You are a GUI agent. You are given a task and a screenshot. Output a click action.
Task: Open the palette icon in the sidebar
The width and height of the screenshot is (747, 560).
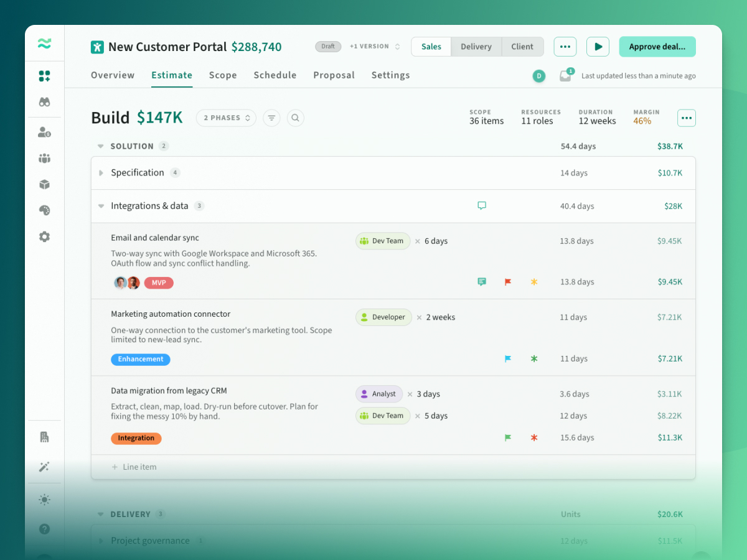click(x=44, y=210)
